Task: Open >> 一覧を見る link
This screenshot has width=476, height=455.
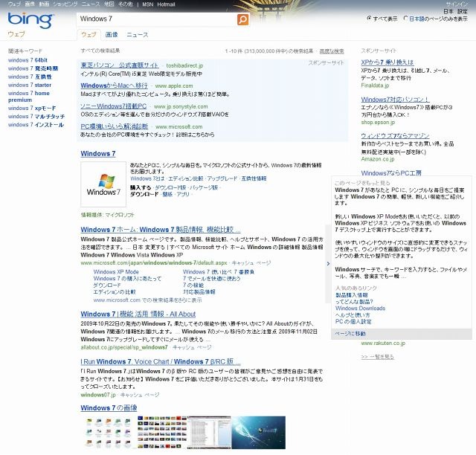Action: (x=377, y=357)
